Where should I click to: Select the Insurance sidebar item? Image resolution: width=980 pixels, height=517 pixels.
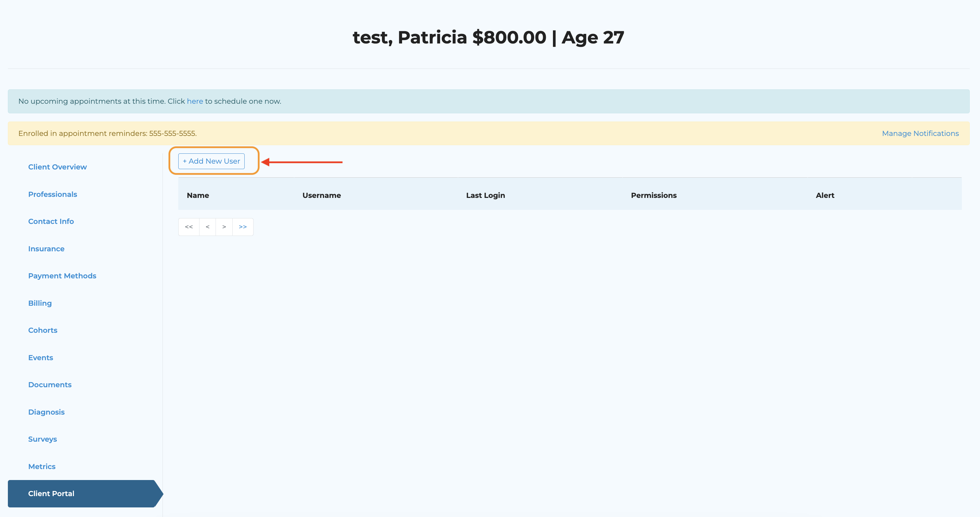[x=46, y=249]
